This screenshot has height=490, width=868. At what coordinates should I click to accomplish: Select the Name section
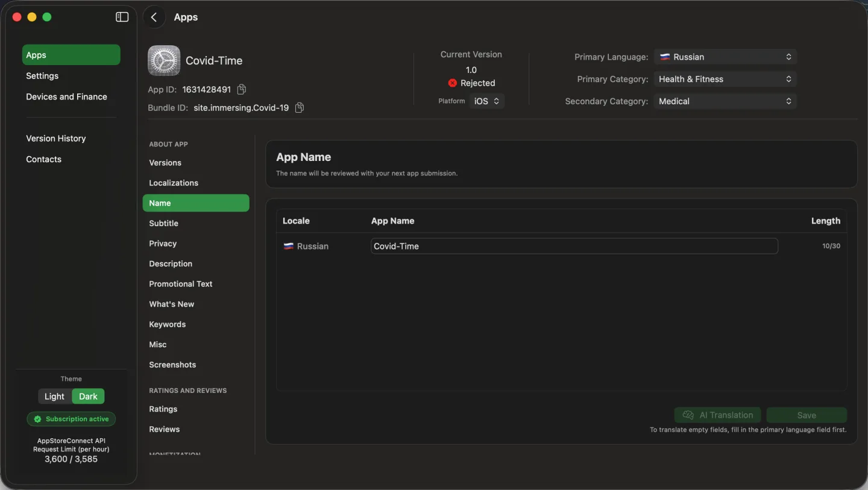[196, 203]
